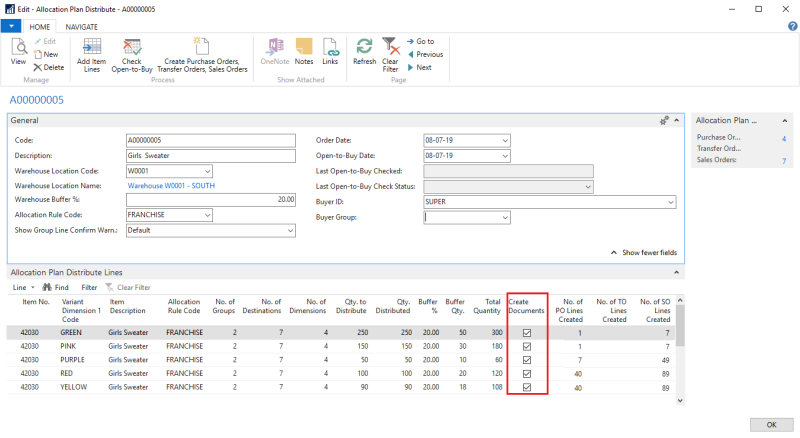Screen dimensions: 800x438
Task: Open the Sales Orders count in factbox
Action: [x=784, y=161]
